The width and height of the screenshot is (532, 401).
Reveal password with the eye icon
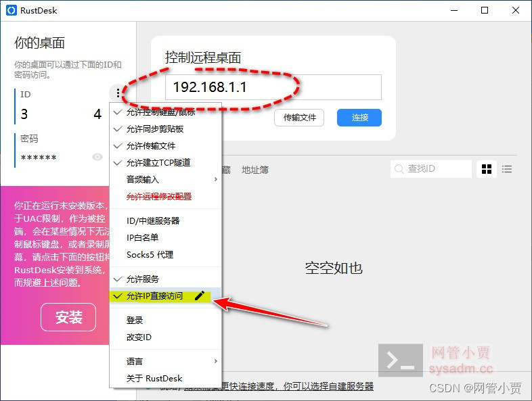pyautogui.click(x=97, y=157)
